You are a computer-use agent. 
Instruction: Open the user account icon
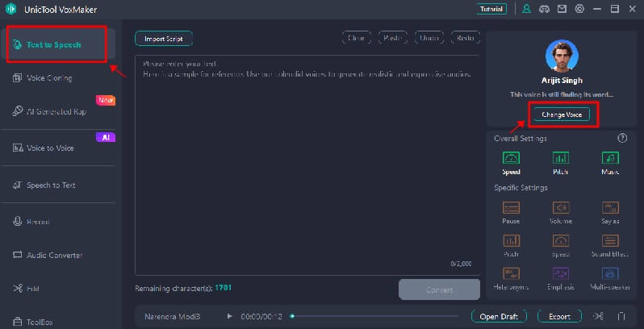pyautogui.click(x=526, y=9)
